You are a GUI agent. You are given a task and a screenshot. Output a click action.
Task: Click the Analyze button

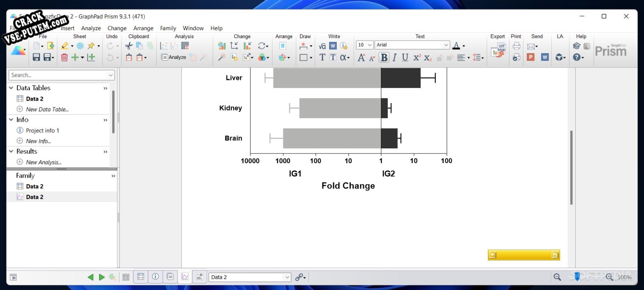[x=174, y=57]
